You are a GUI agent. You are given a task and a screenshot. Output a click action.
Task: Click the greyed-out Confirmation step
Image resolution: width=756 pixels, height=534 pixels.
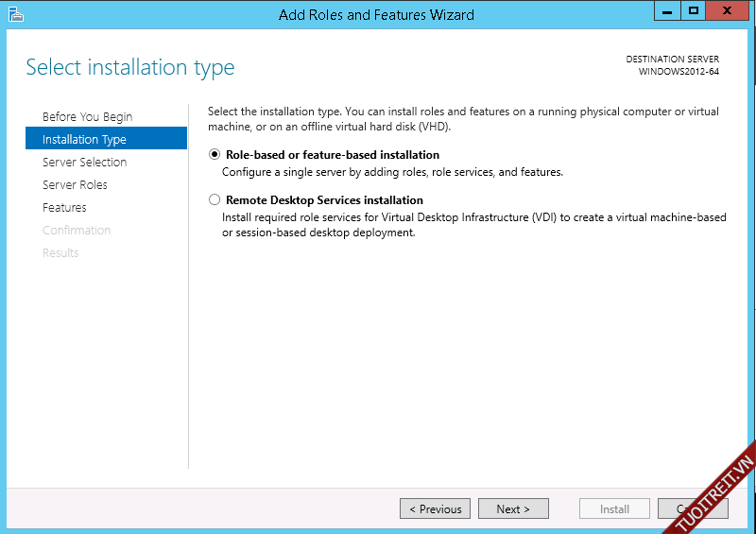(x=77, y=230)
